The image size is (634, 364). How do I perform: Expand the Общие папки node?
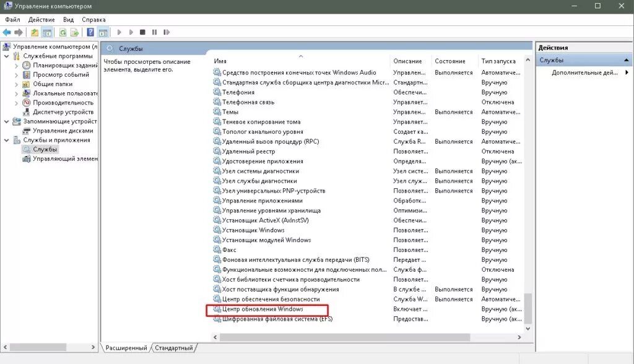(x=16, y=84)
